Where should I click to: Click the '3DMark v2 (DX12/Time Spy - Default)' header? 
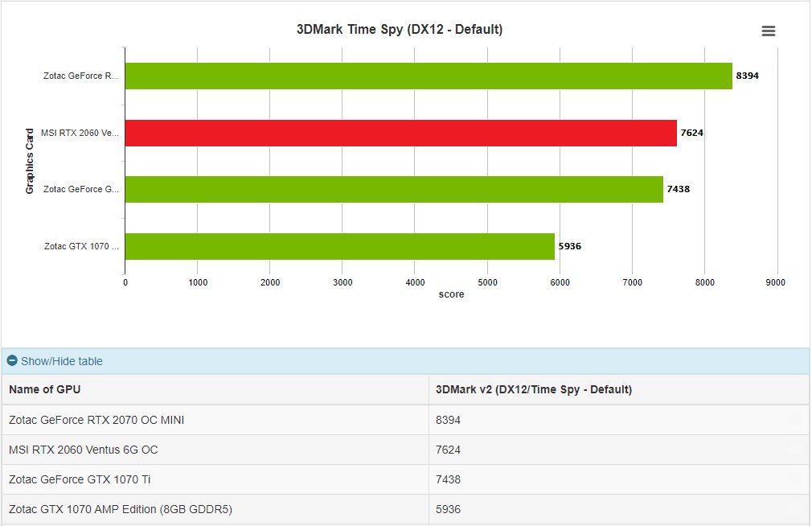(x=533, y=389)
